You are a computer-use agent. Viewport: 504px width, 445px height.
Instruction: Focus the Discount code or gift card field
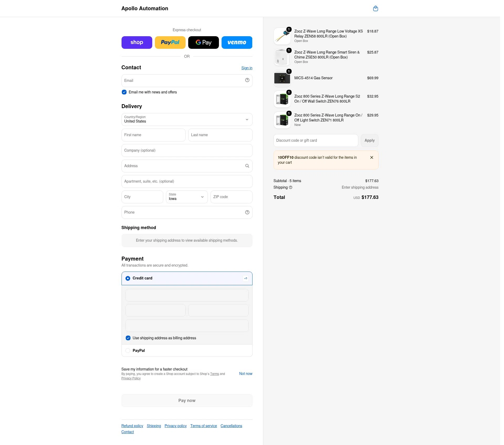pos(316,141)
